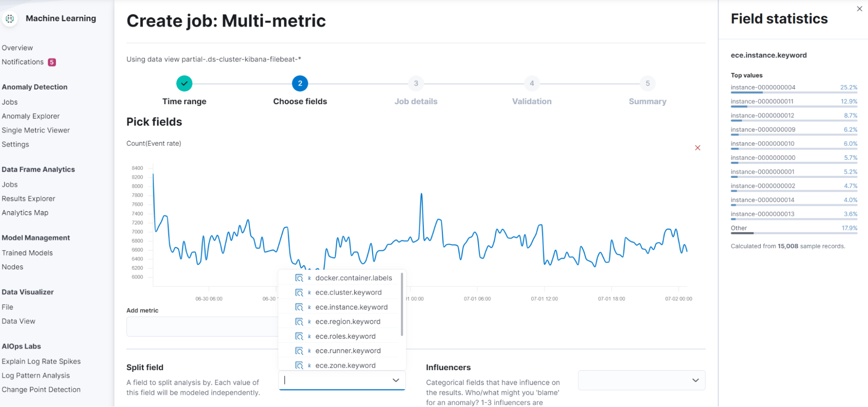
Task: Inspect field stats icon for ece.zone.keyword
Action: tap(299, 365)
